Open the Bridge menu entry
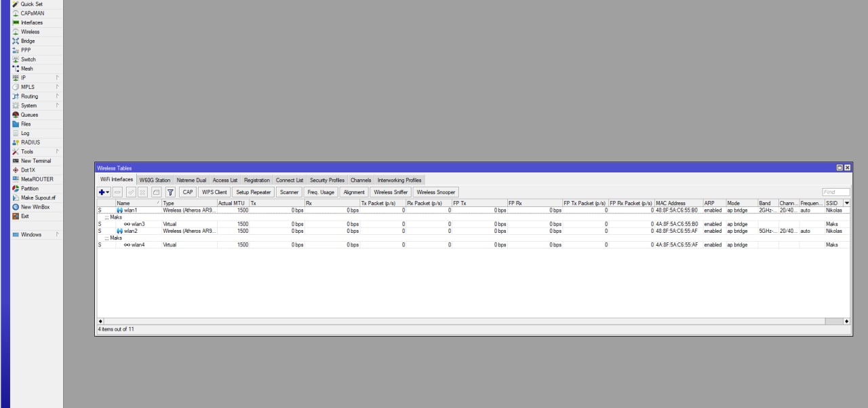Screen dimensions: 868x408 coord(28,41)
